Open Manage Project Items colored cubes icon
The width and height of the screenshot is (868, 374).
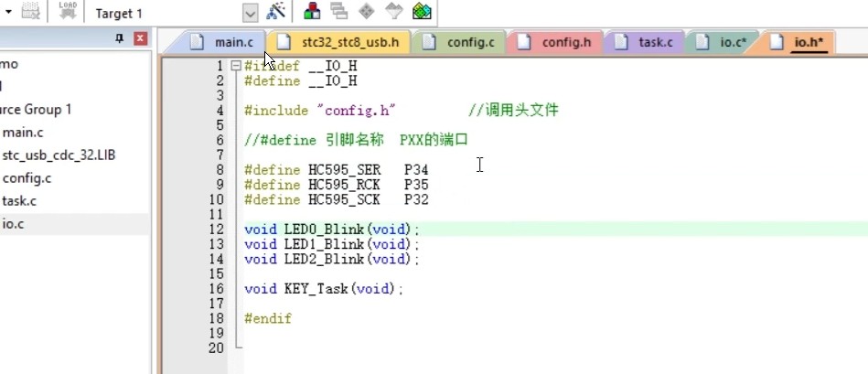pos(312,11)
